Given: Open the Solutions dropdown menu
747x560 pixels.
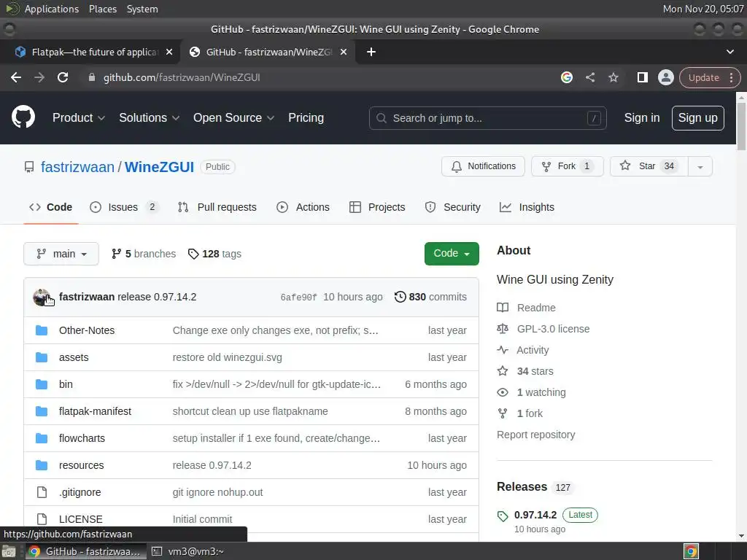Looking at the screenshot, I should (149, 117).
